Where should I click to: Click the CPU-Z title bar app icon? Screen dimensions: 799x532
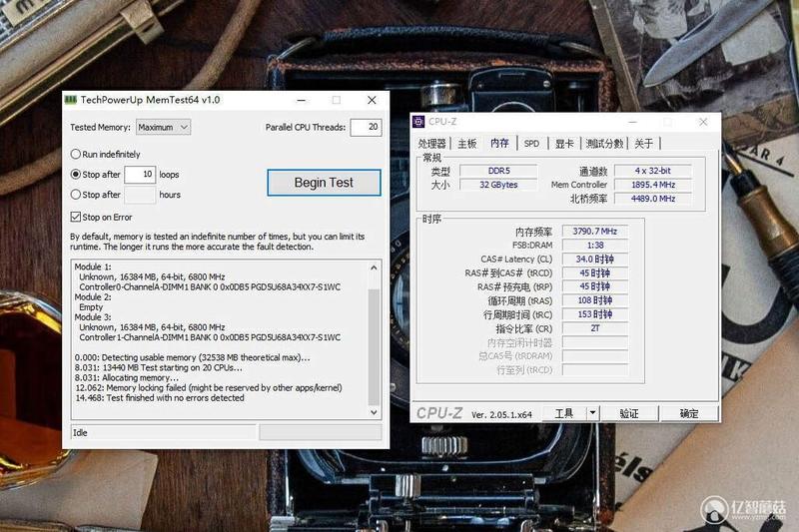[x=418, y=122]
